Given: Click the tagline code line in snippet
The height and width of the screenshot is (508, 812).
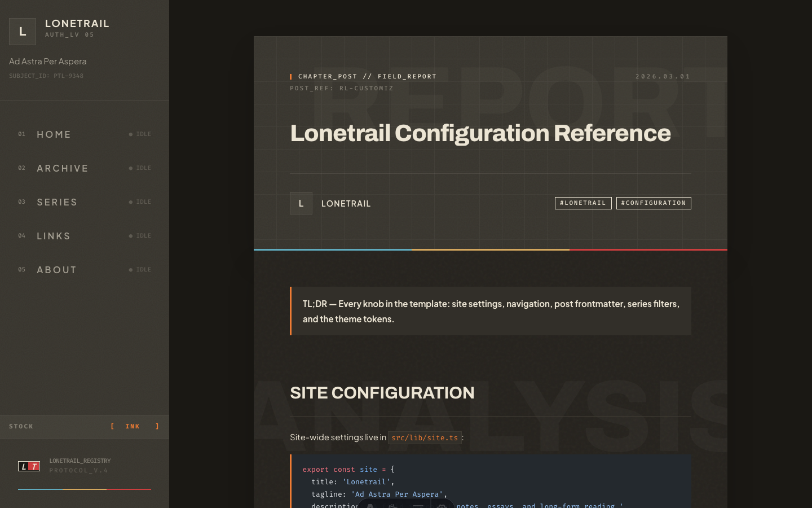Looking at the screenshot, I should (379, 494).
